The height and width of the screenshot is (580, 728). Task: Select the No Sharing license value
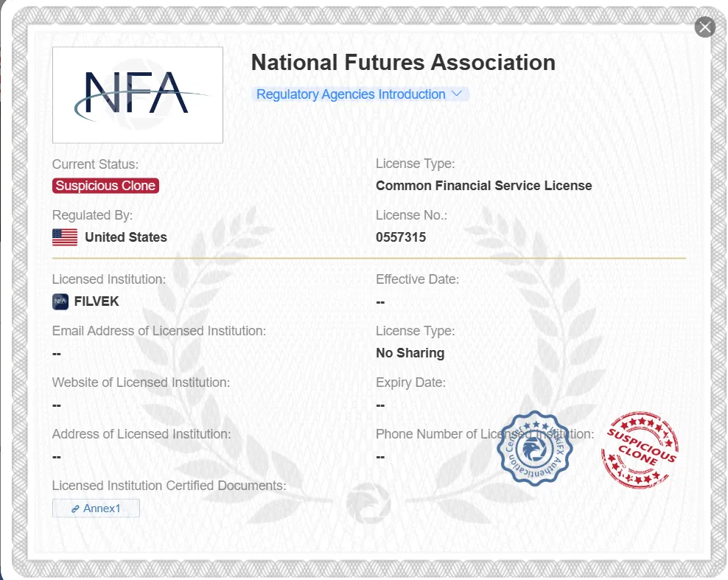(x=410, y=353)
